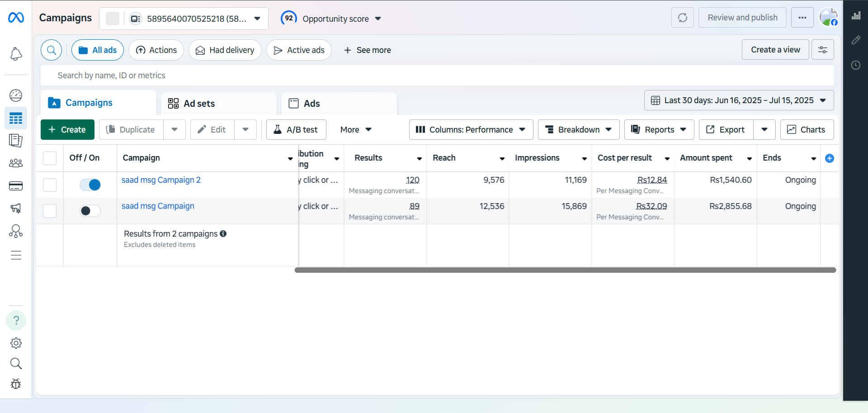Open the help question mark icon
The image size is (868, 413).
coord(16,321)
